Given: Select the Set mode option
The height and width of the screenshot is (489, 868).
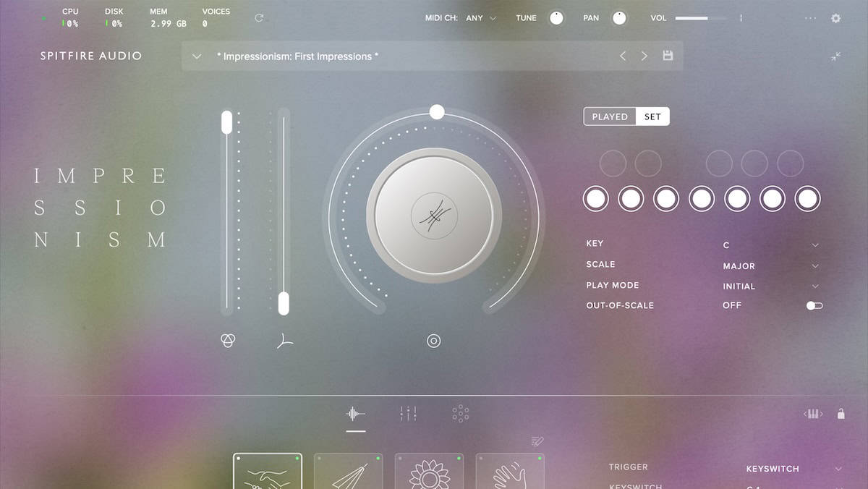Looking at the screenshot, I should tap(652, 116).
